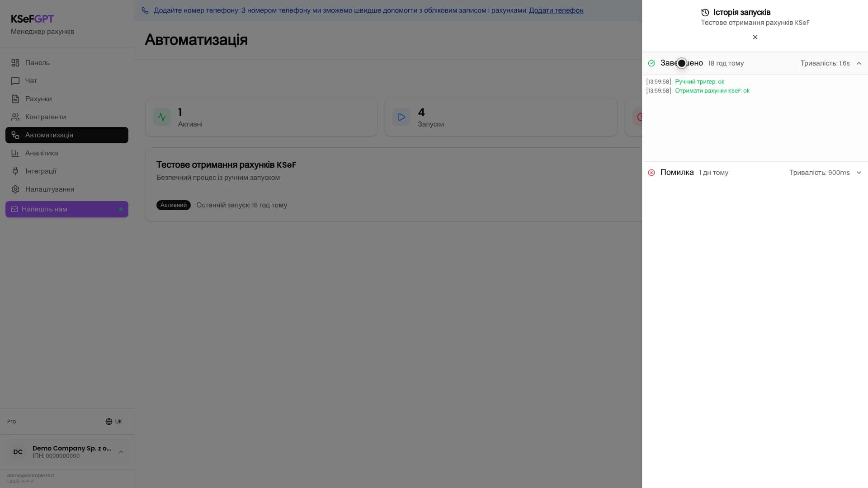Click the Контрагенти people icon
Screen dimensions: 868x488
tap(15, 117)
